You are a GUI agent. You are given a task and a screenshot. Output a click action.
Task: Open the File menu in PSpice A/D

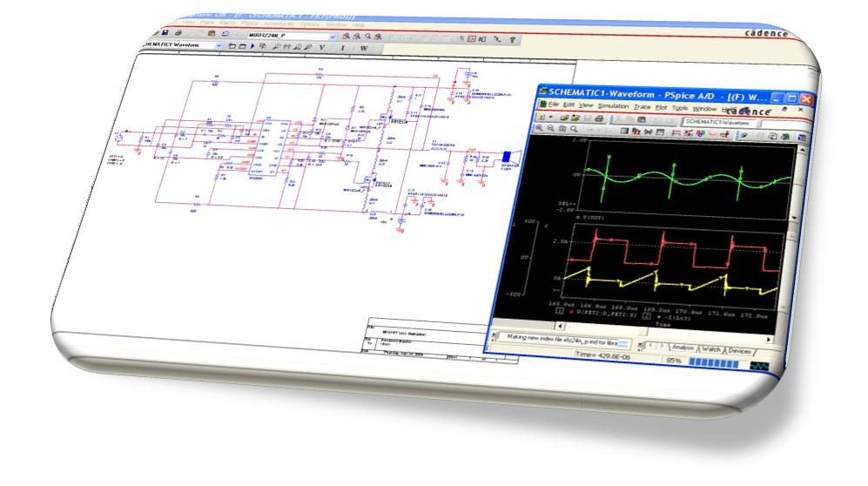553,104
